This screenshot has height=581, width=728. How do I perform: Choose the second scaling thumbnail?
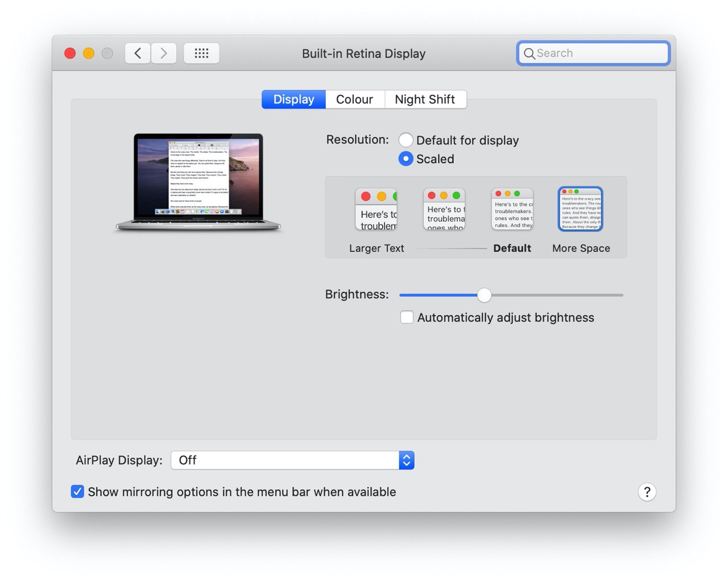click(444, 209)
